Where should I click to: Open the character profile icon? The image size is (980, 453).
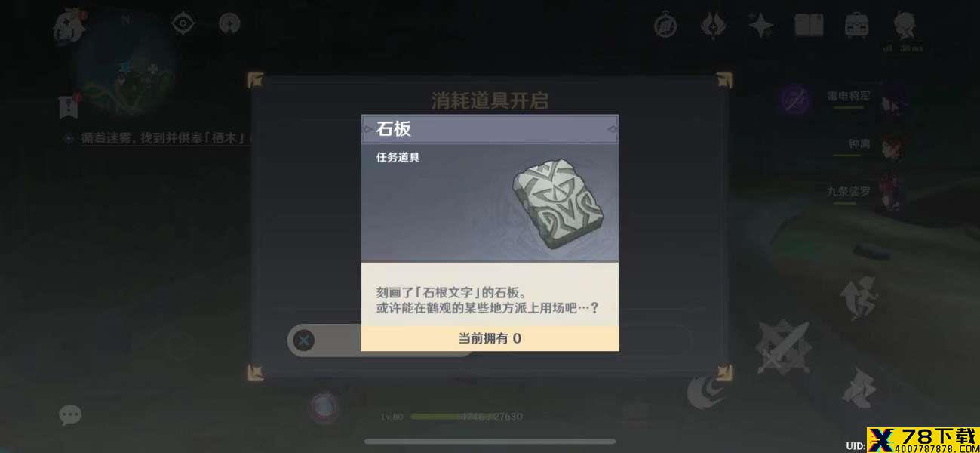905,25
